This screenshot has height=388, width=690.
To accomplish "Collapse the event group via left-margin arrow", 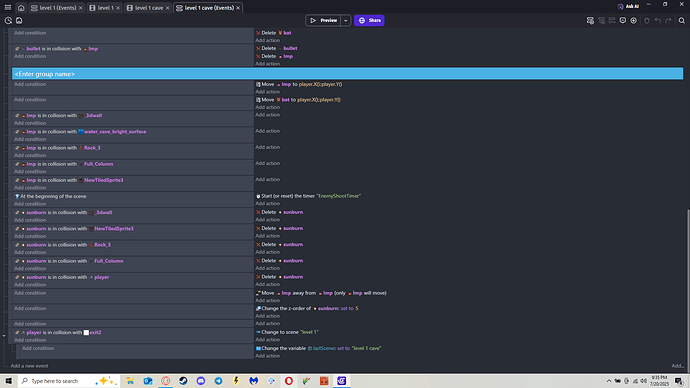I will point(4,336).
